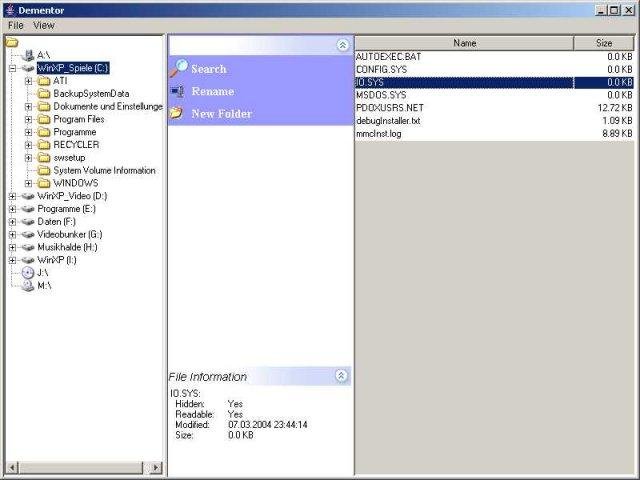Click the Dementor window title icon
Viewport: 640px width, 480px height.
[11, 10]
